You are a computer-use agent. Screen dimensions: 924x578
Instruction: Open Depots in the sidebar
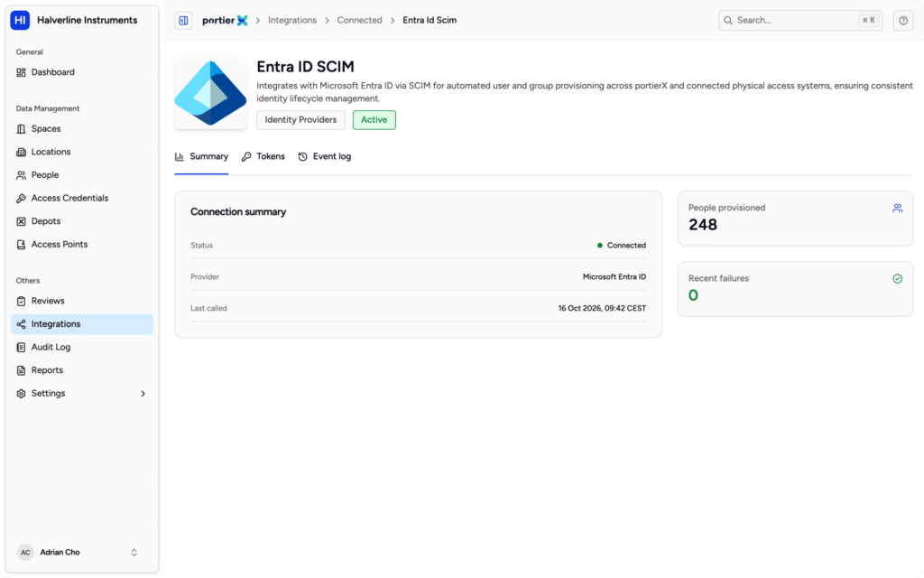82,221
